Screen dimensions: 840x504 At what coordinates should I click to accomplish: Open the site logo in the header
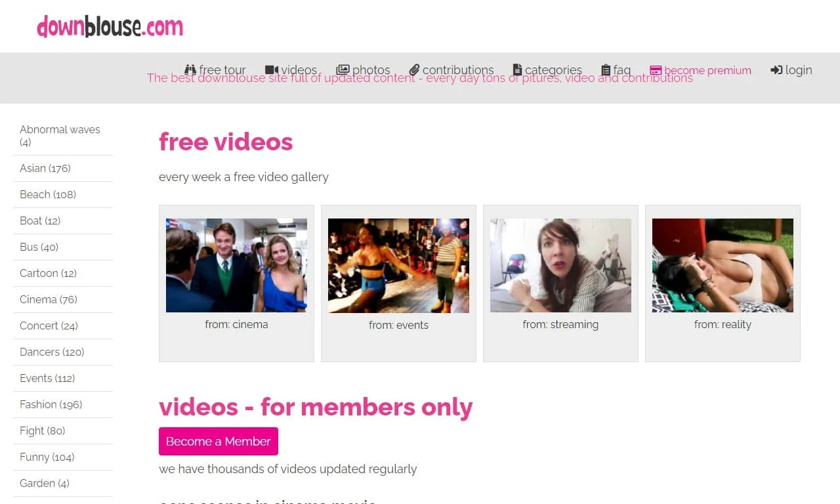tap(110, 26)
